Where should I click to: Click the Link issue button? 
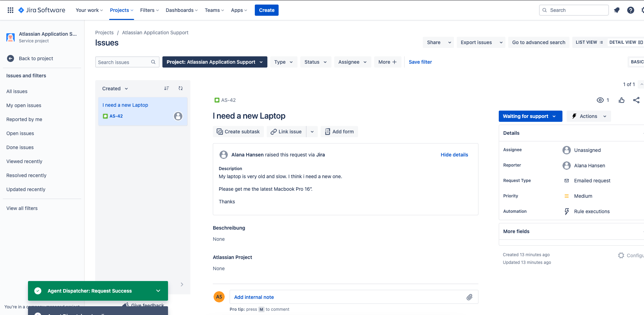click(286, 132)
